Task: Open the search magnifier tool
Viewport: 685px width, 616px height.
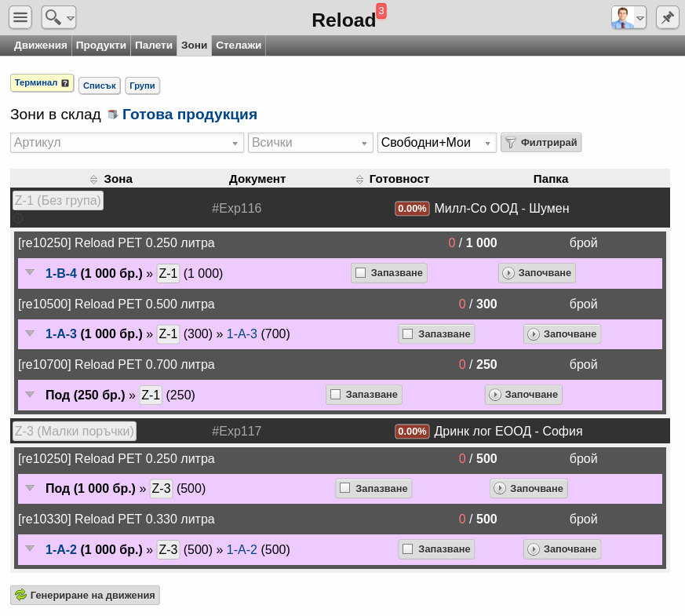Action: [53, 17]
